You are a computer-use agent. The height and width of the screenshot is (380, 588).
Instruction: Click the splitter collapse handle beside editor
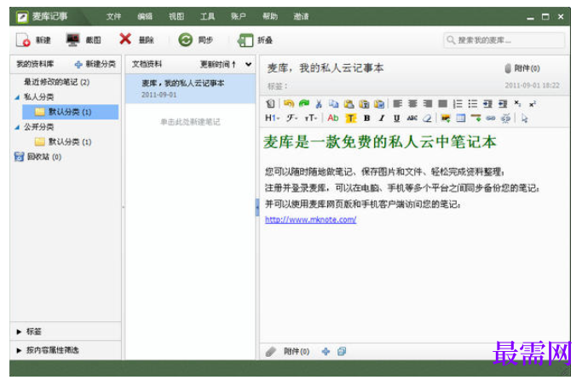257,207
